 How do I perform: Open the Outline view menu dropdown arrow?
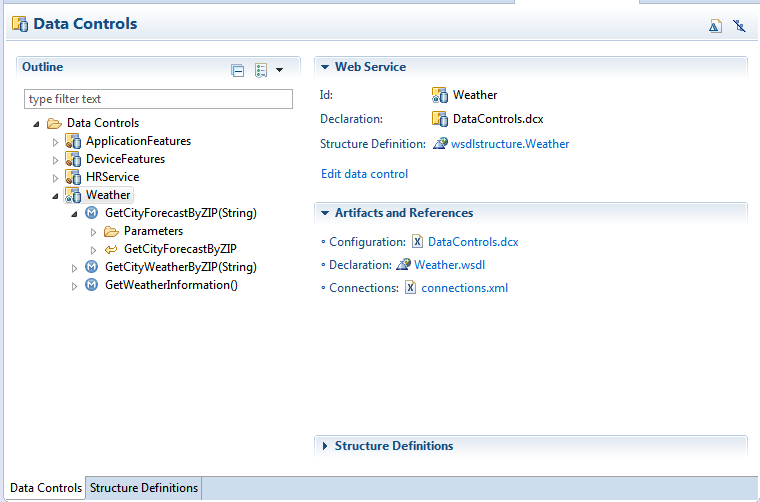280,70
